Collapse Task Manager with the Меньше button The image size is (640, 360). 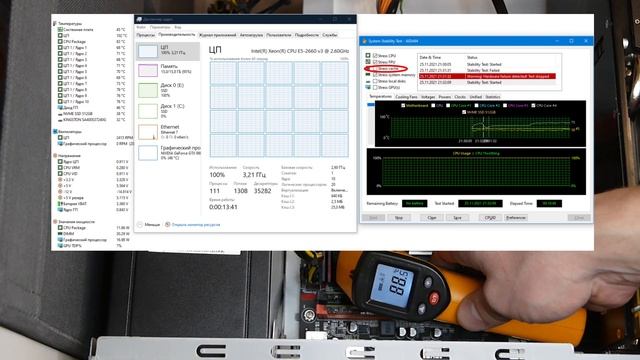click(149, 224)
